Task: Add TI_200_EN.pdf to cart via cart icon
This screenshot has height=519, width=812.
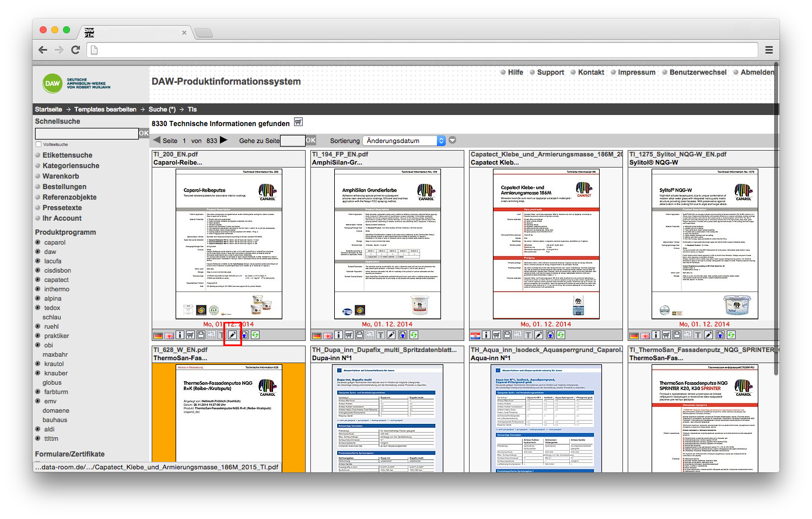Action: click(x=190, y=335)
